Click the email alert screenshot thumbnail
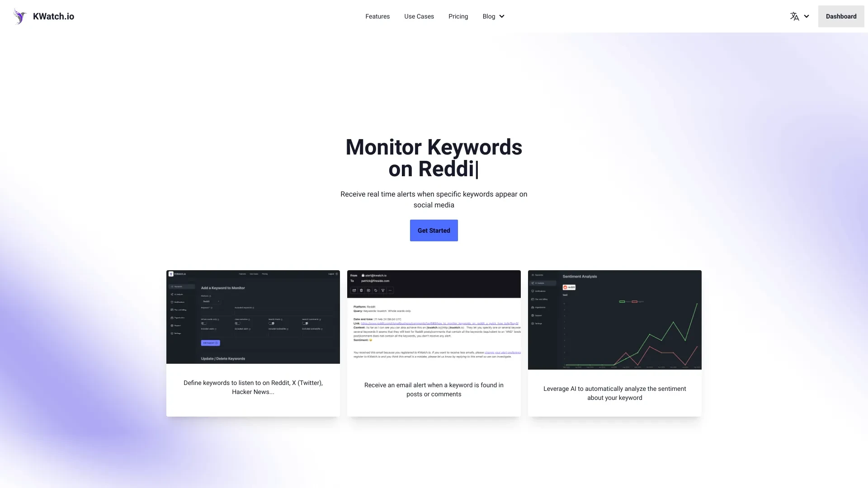This screenshot has height=488, width=868. pos(434,318)
